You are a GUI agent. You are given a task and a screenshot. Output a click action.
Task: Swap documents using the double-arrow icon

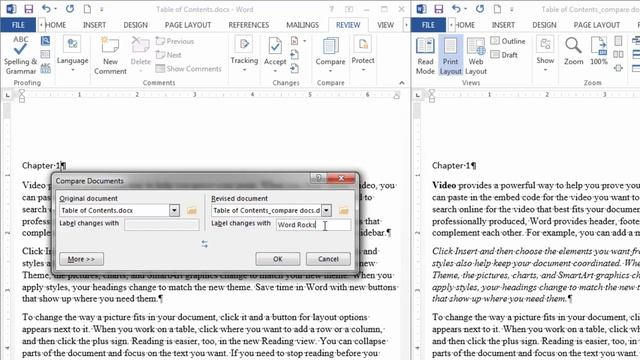pos(204,244)
